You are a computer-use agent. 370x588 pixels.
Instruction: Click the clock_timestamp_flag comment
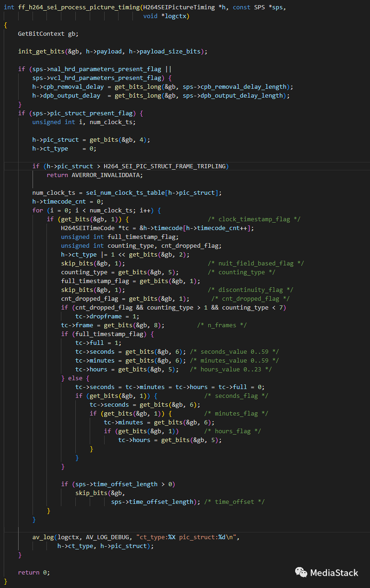tap(254, 219)
